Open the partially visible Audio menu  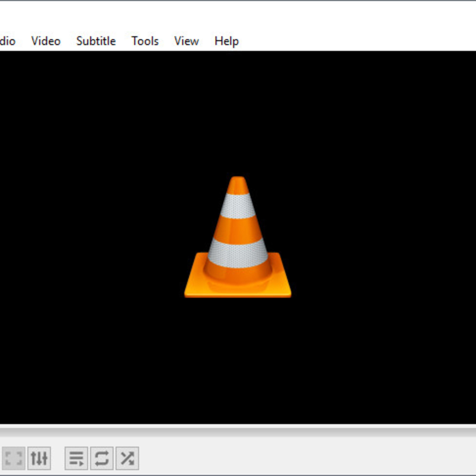pos(7,41)
